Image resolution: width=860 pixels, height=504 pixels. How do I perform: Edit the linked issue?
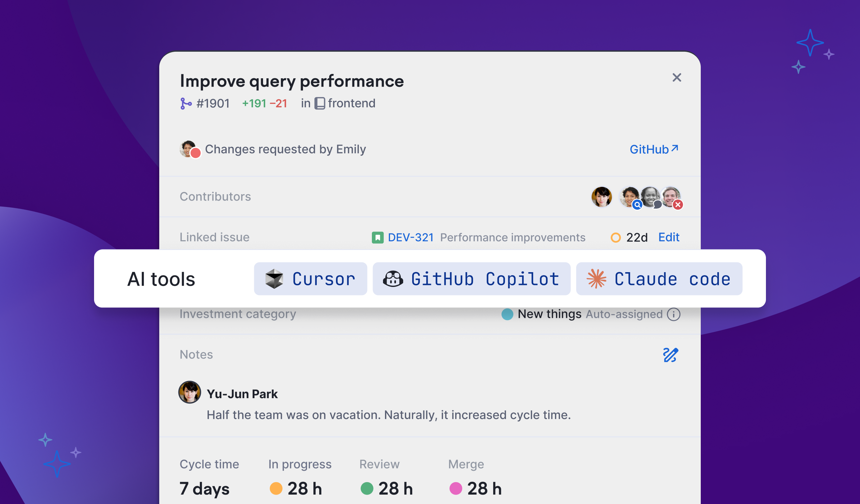tap(669, 237)
